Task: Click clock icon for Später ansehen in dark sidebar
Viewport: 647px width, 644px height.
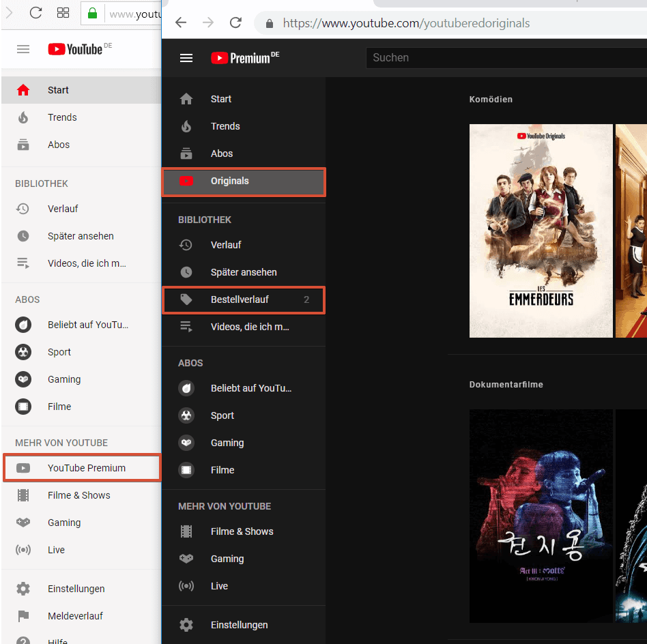Action: pyautogui.click(x=186, y=272)
